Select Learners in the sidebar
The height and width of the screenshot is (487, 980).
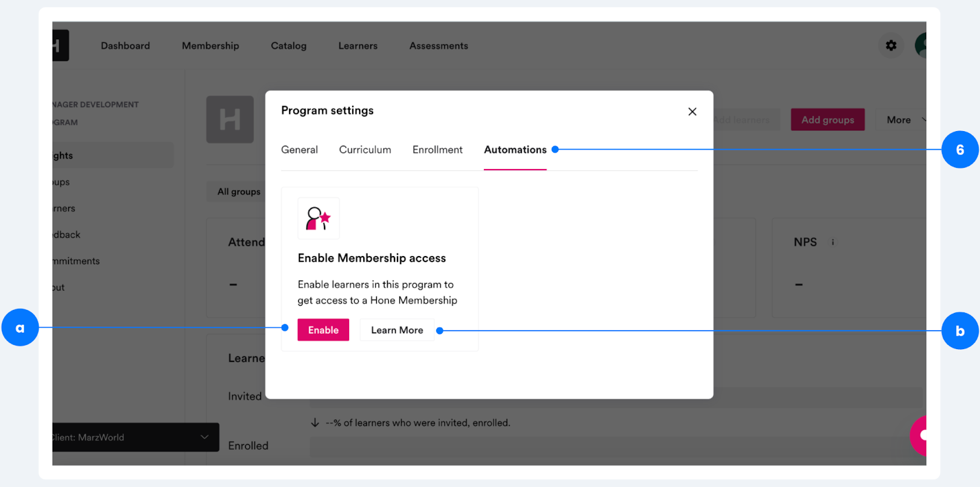[x=64, y=208]
